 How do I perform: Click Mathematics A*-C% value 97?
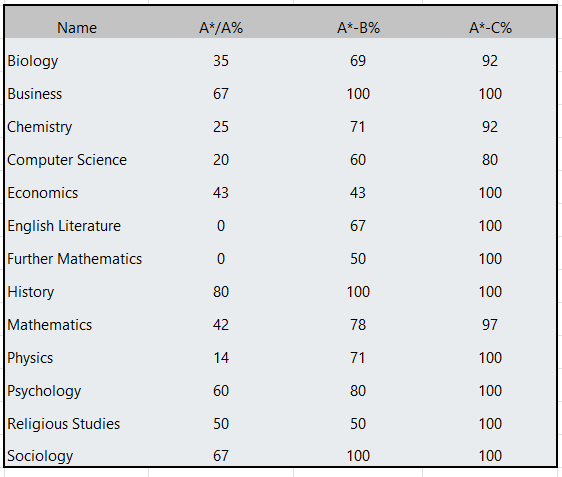[x=490, y=325]
